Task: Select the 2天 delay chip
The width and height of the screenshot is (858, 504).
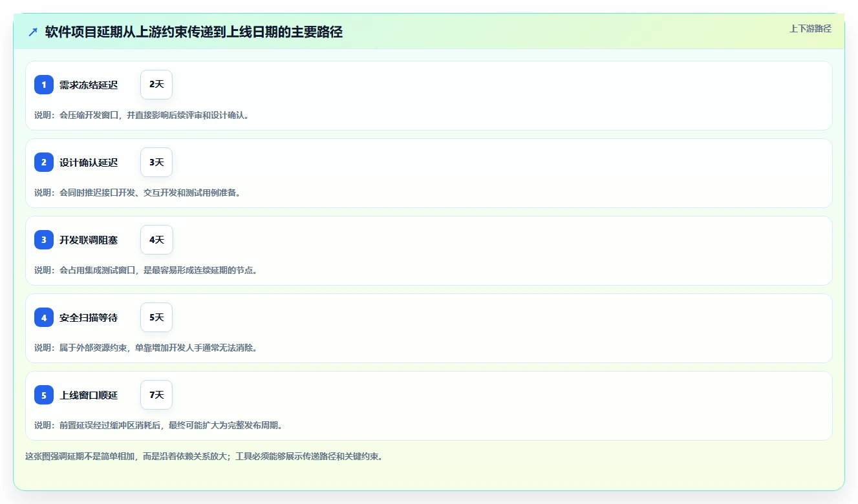Action: (x=156, y=85)
